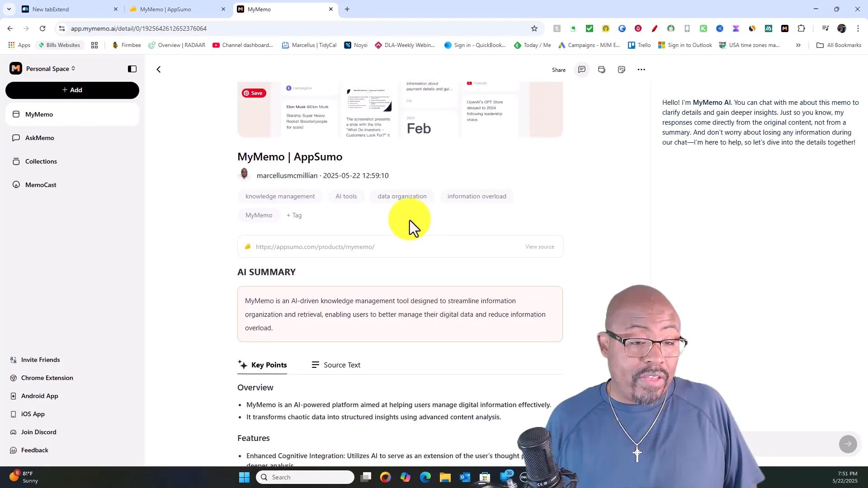Switch to the Source Text tab

coord(336,365)
